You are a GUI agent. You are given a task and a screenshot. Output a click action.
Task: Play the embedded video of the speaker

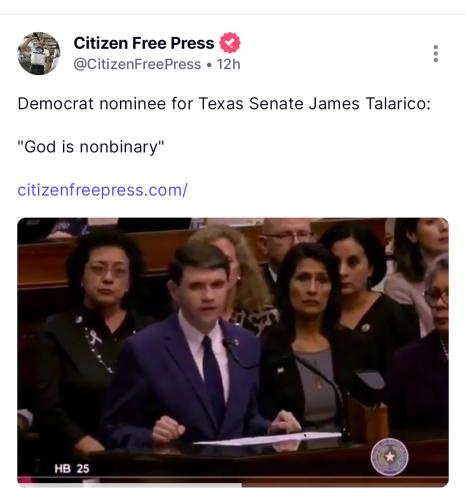coord(233,352)
